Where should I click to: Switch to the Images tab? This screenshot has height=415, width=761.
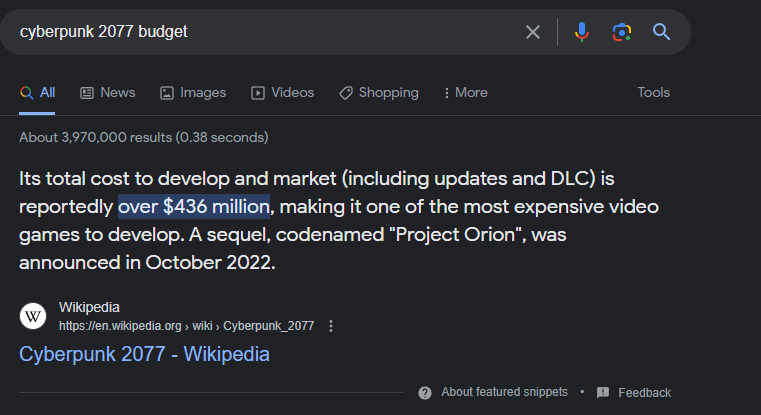(x=192, y=92)
